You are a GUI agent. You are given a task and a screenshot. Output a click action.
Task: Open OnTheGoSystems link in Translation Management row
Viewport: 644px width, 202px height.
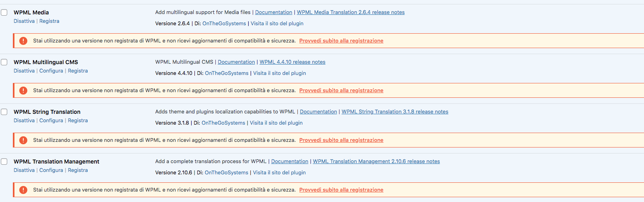[x=227, y=173]
